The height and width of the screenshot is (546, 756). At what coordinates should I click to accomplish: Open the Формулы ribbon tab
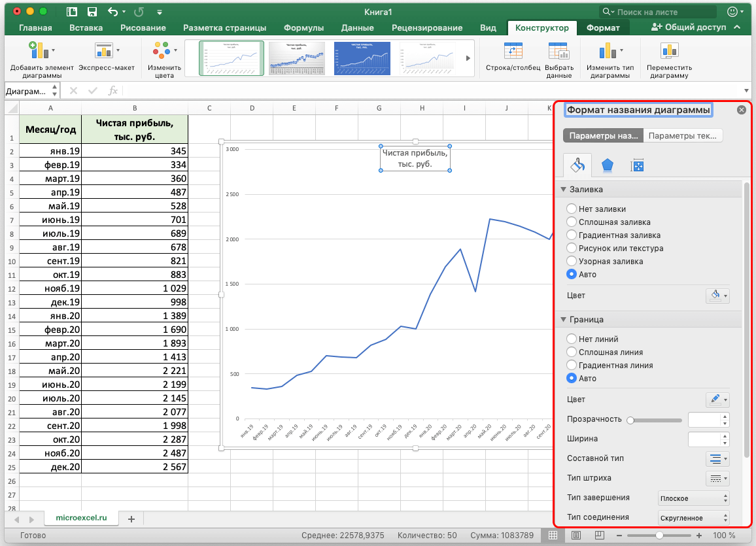(x=303, y=28)
